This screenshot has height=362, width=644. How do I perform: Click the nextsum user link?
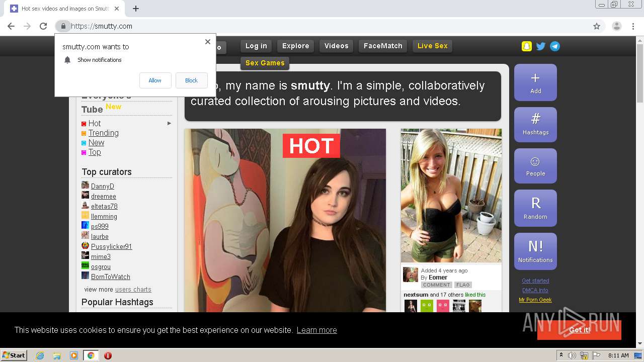[x=416, y=295]
